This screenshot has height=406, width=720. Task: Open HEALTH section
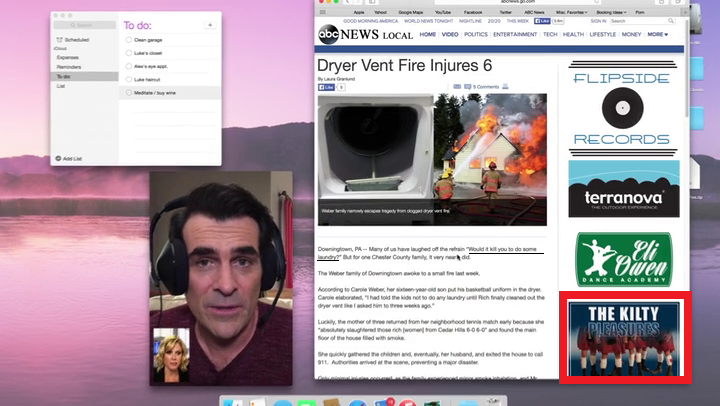574,34
